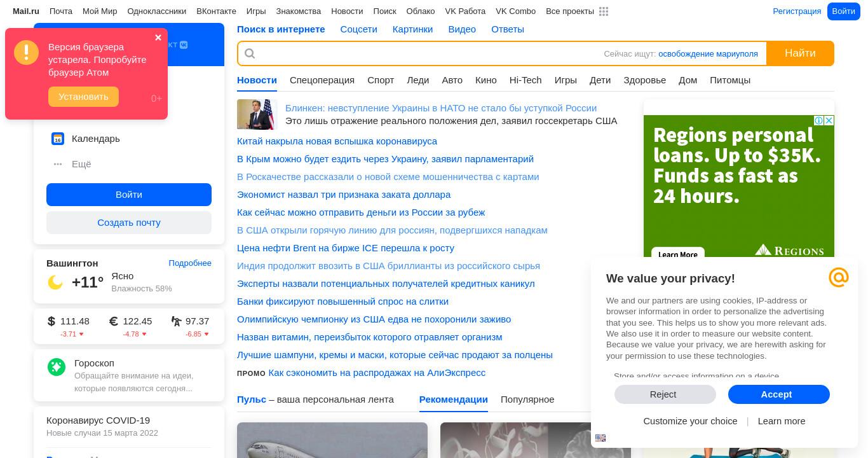Click the orange @ logo in privacy dialog

[839, 277]
